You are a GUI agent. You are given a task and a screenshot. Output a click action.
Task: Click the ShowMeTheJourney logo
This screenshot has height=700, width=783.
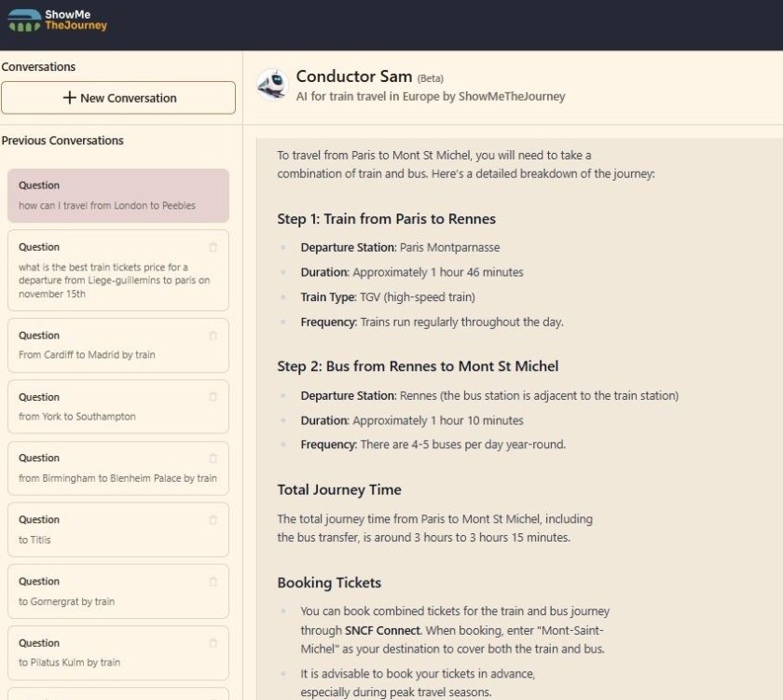(x=58, y=21)
